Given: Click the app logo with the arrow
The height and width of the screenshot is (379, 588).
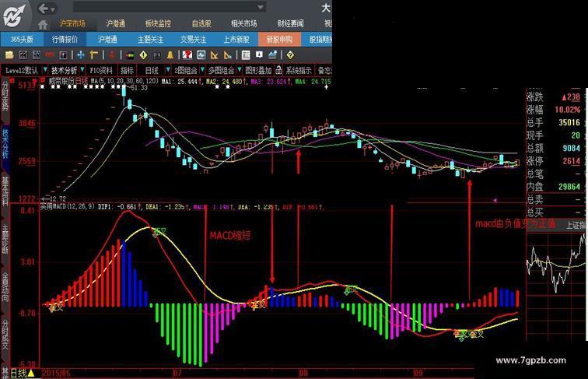Looking at the screenshot, I should pos(14,15).
